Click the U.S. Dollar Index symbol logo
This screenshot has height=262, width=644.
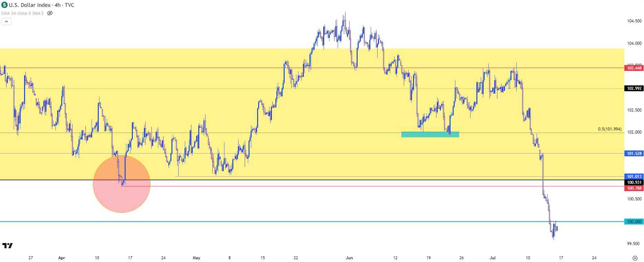click(4, 5)
